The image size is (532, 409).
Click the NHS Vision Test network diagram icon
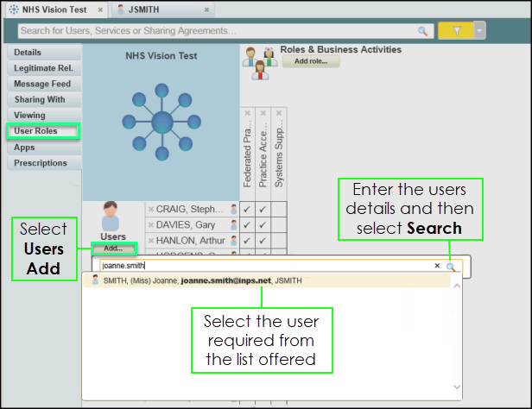tap(161, 123)
